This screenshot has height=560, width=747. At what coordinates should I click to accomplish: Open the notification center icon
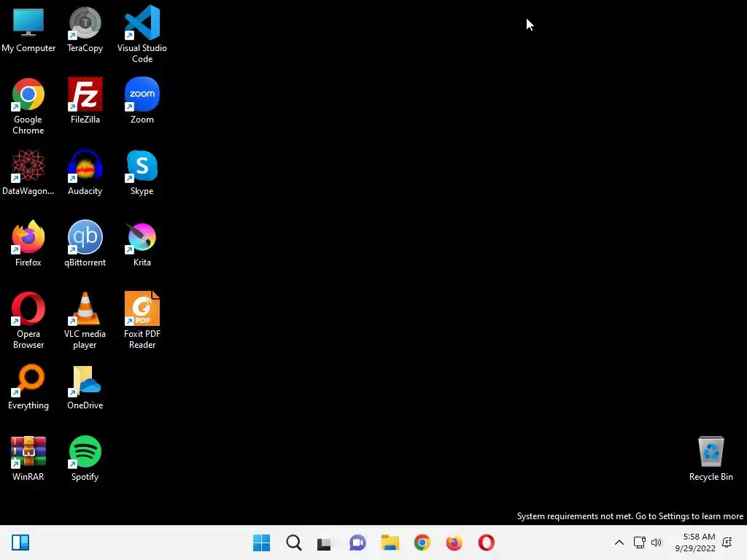(727, 542)
